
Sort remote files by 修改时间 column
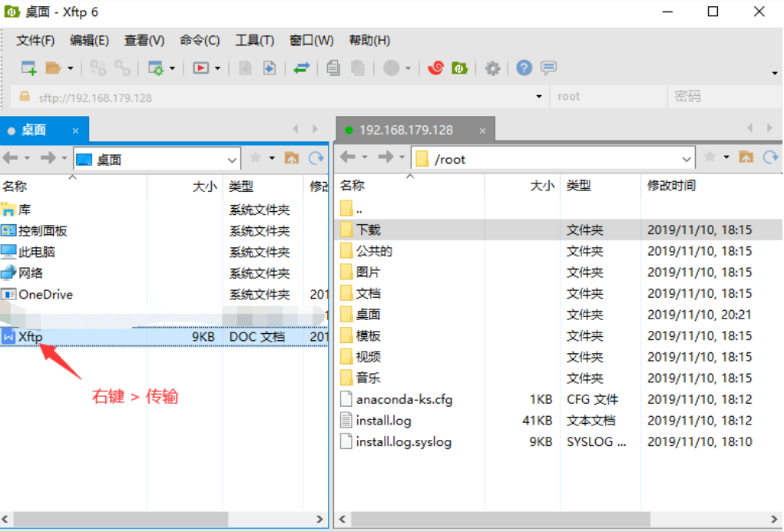coord(671,186)
